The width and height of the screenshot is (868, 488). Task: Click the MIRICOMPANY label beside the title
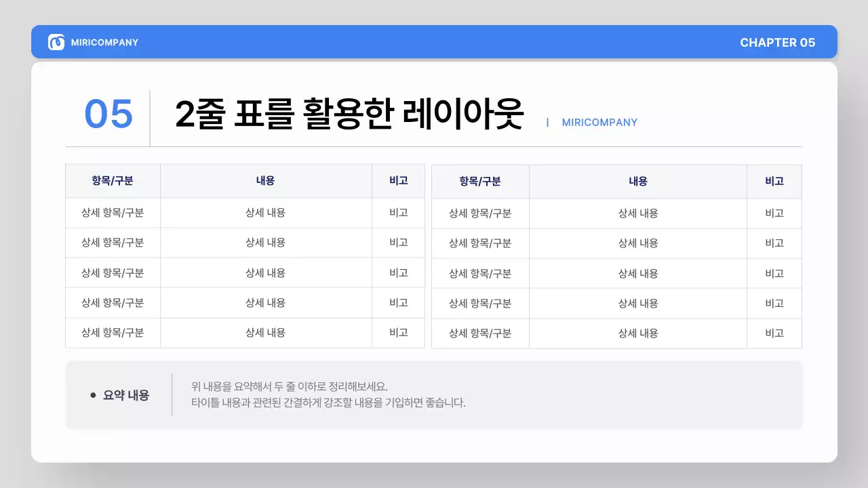599,123
